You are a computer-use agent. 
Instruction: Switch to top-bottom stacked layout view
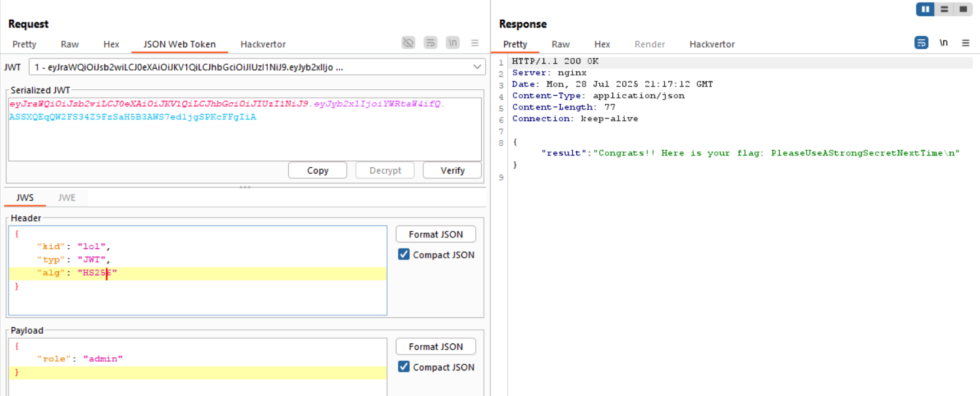944,9
